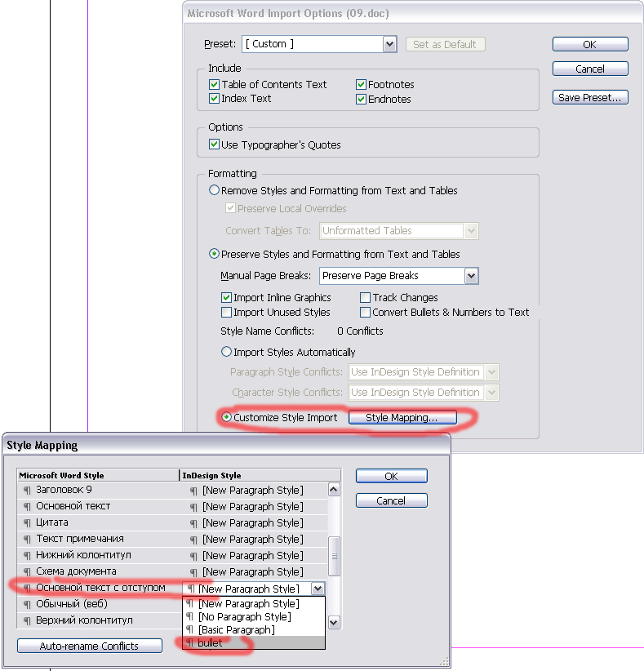Click paragraph icon beside Обычный (веб)
The image size is (644, 671).
[x=28, y=604]
